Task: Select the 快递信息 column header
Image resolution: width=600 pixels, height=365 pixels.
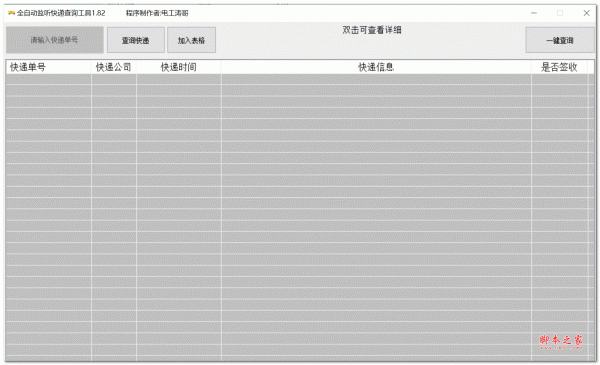Action: [376, 67]
